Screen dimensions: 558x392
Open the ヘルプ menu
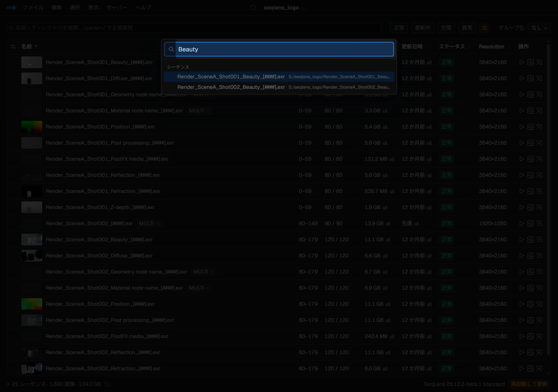pos(143,8)
